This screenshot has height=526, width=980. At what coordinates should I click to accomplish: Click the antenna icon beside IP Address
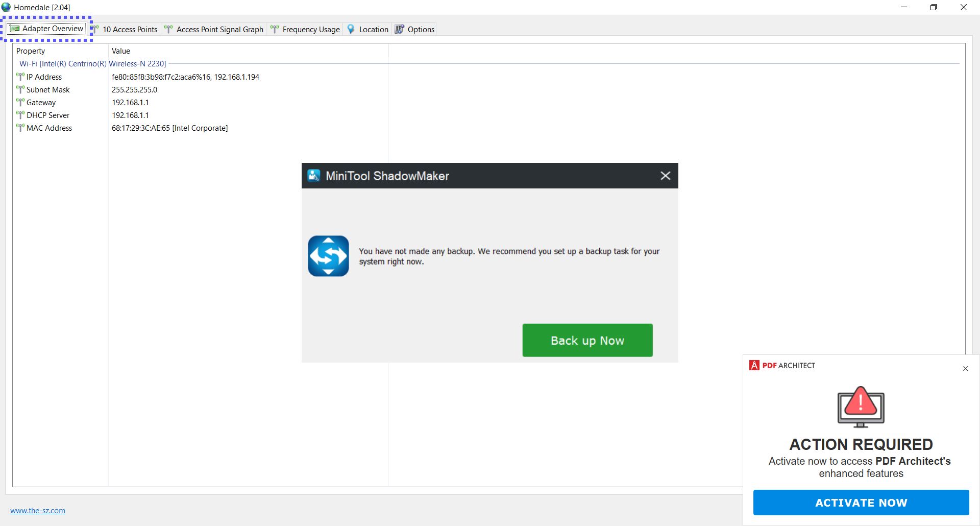pos(20,77)
